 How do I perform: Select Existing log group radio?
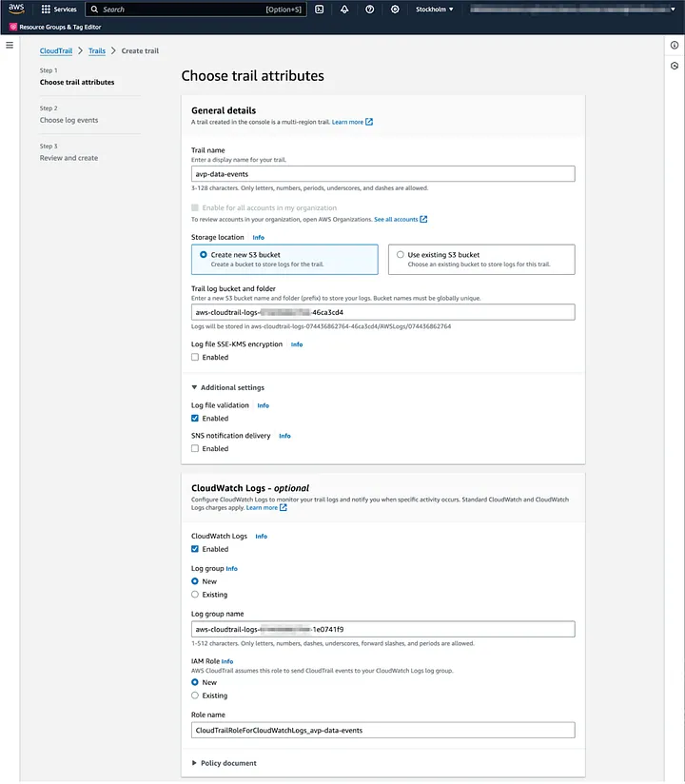pyautogui.click(x=195, y=594)
